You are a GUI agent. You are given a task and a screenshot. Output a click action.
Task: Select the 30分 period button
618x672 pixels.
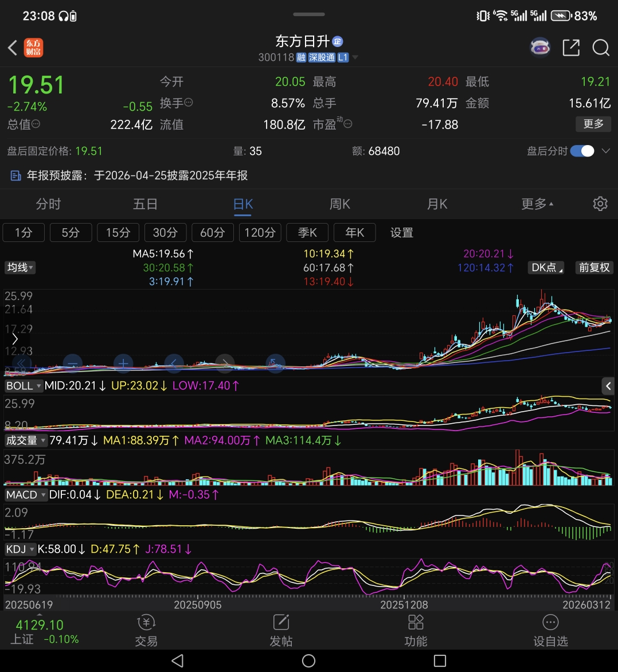[x=166, y=232]
